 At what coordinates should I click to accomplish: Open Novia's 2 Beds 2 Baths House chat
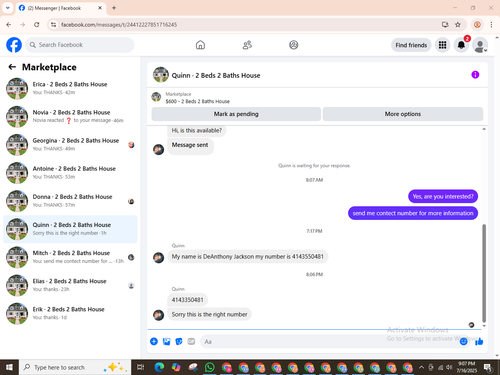tap(70, 117)
